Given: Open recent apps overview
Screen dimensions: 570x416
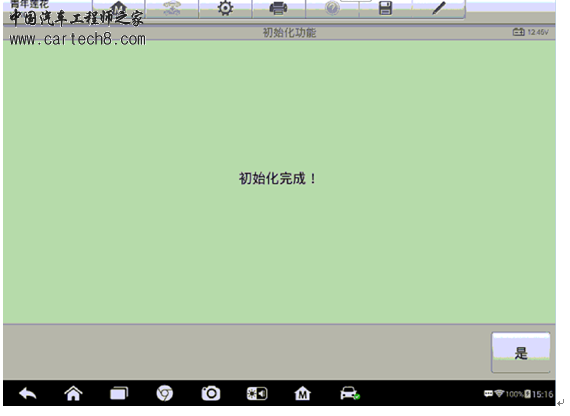Looking at the screenshot, I should pyautogui.click(x=119, y=393).
